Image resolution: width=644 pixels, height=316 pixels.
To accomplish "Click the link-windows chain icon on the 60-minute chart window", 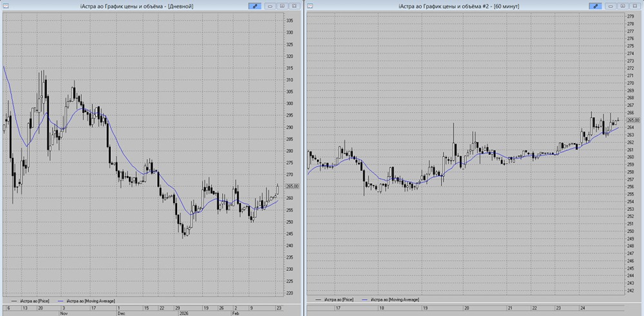I will (595, 6).
